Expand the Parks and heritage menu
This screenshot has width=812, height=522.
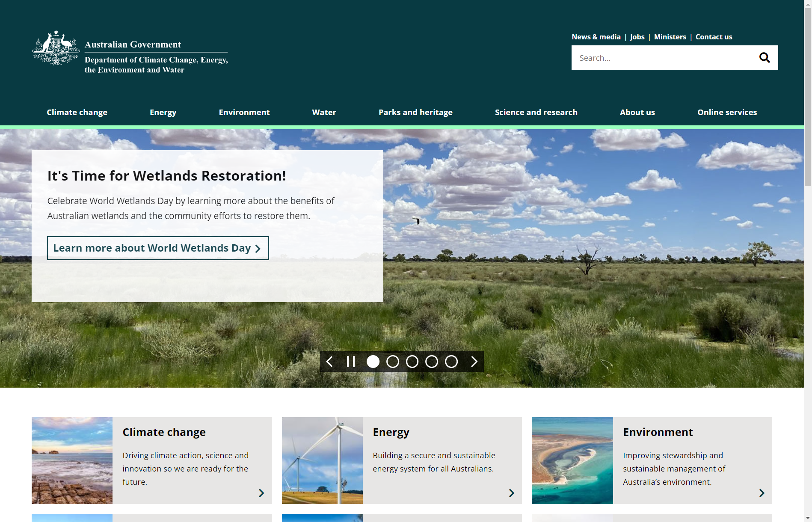click(x=415, y=112)
